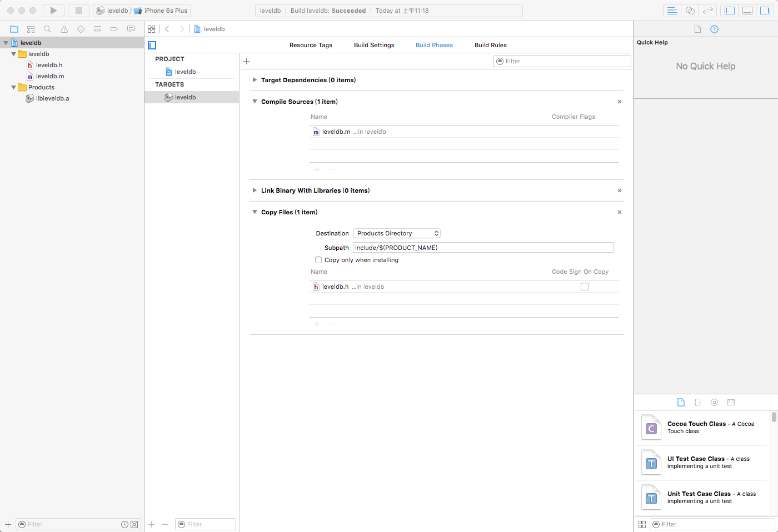Open the Find navigator

click(47, 29)
